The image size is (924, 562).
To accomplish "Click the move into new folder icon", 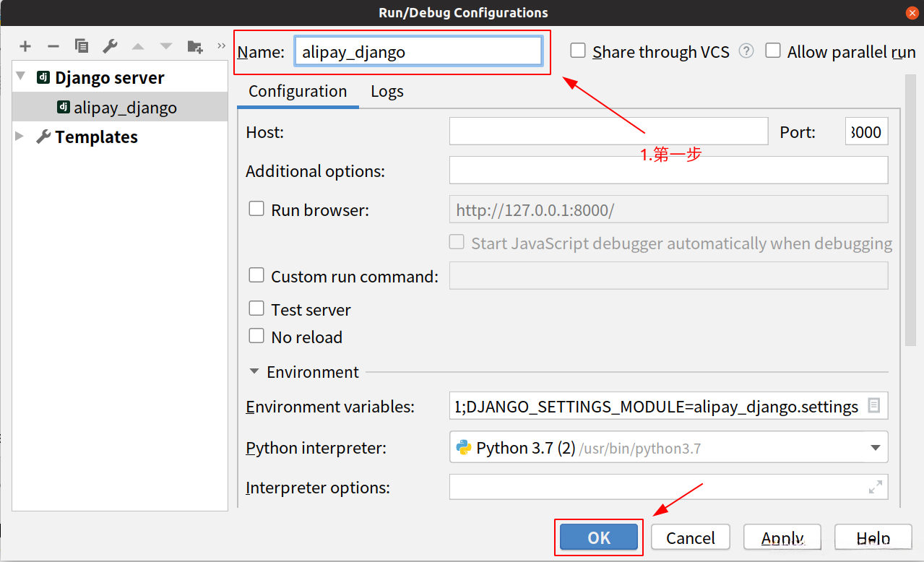I will click(x=195, y=46).
